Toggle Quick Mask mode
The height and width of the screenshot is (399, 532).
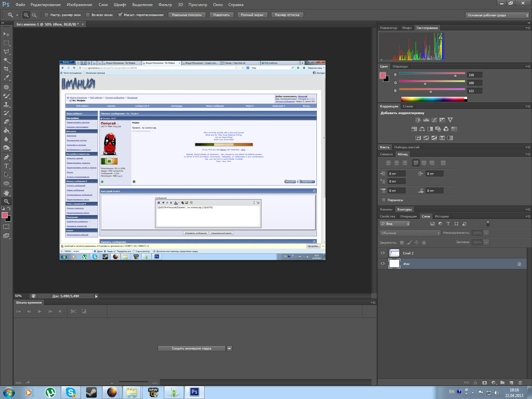coord(6,227)
